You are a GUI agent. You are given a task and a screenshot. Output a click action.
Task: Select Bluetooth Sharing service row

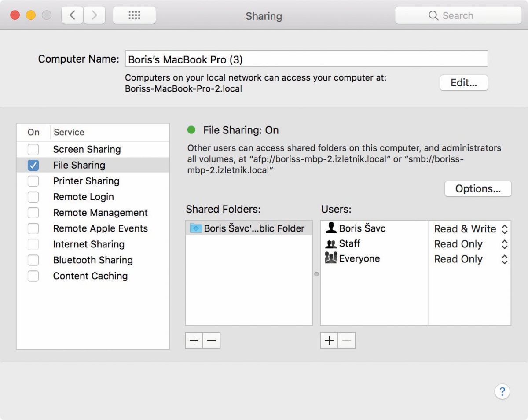(x=93, y=260)
